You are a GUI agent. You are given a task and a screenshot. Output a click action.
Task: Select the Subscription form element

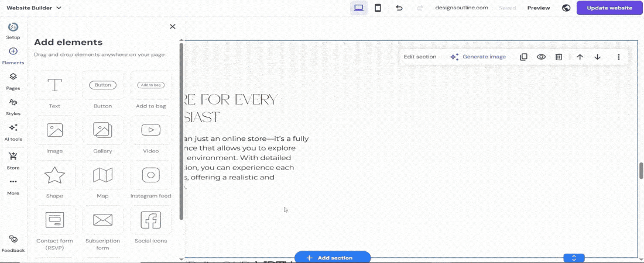[x=102, y=228]
